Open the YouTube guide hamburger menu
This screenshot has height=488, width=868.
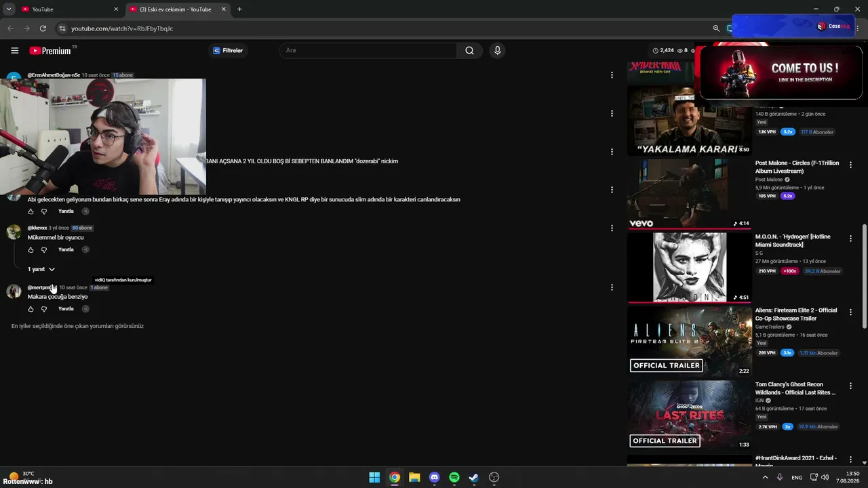[14, 51]
